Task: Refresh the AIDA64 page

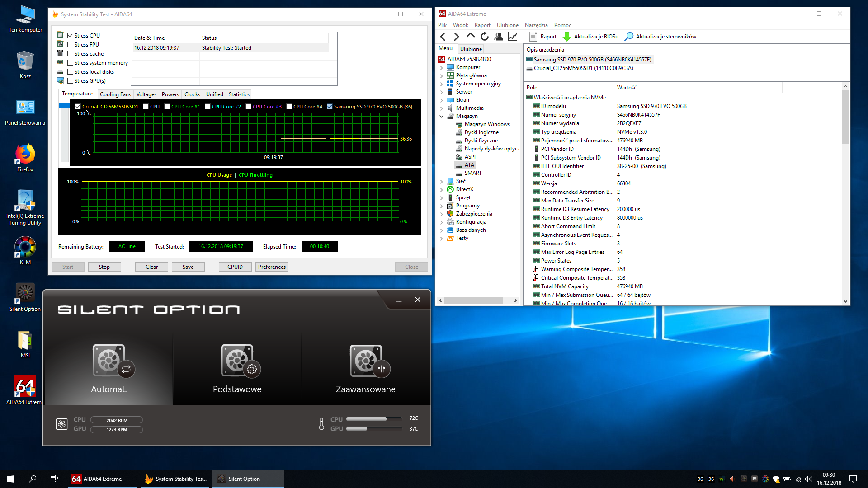Action: [x=485, y=37]
